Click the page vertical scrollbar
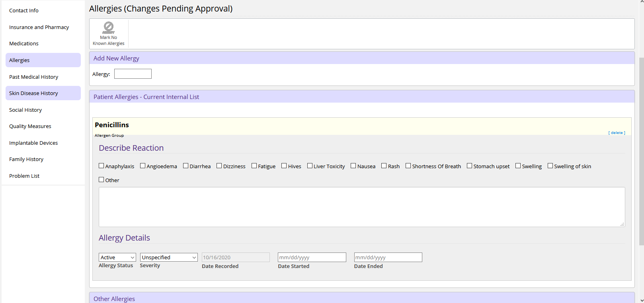Image resolution: width=644 pixels, height=303 pixels. 641,151
